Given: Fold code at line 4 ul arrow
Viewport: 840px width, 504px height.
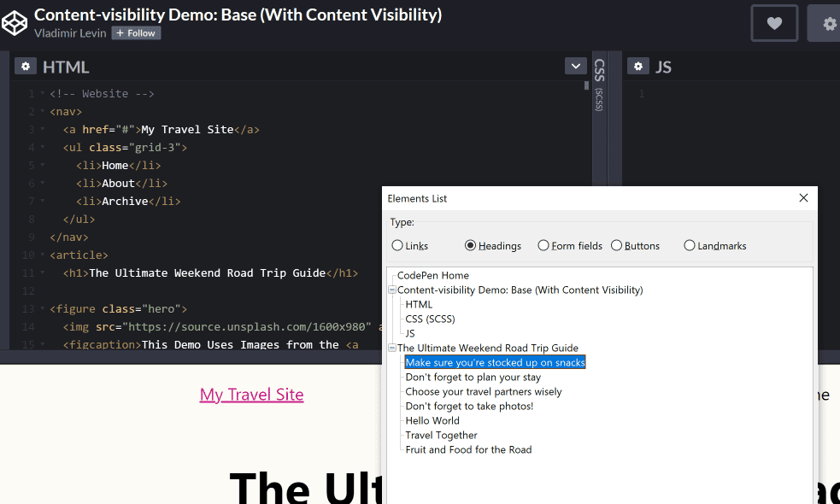Looking at the screenshot, I should 43,147.
